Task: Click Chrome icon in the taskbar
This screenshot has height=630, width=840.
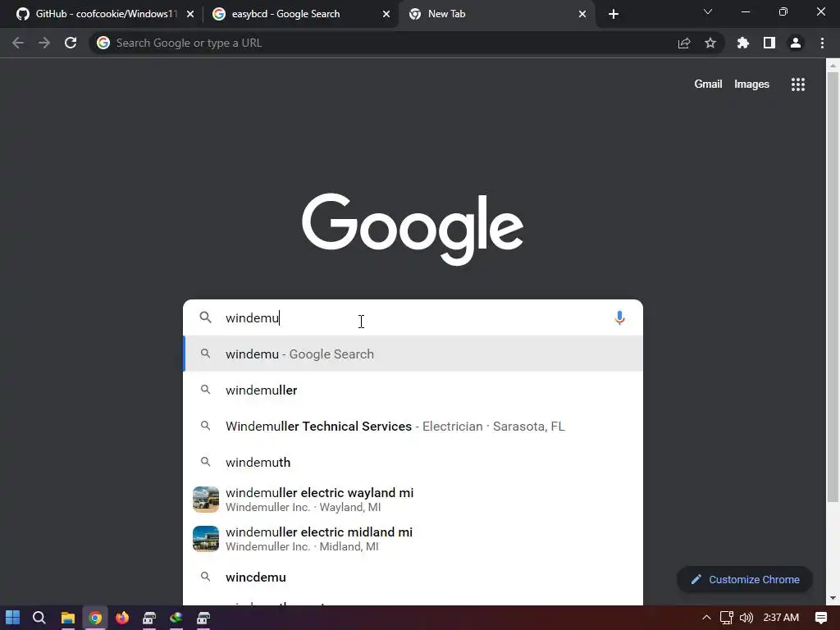Action: coord(95,618)
